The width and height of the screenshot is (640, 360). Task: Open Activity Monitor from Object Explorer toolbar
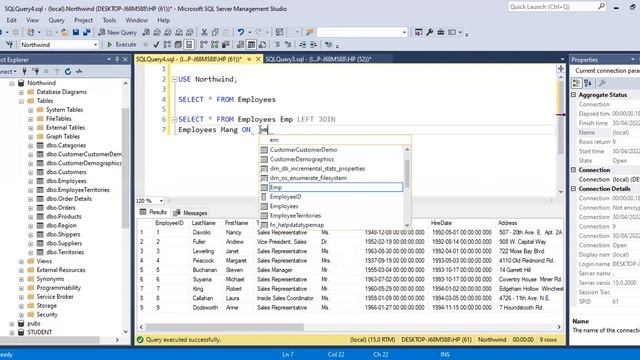coord(79,71)
